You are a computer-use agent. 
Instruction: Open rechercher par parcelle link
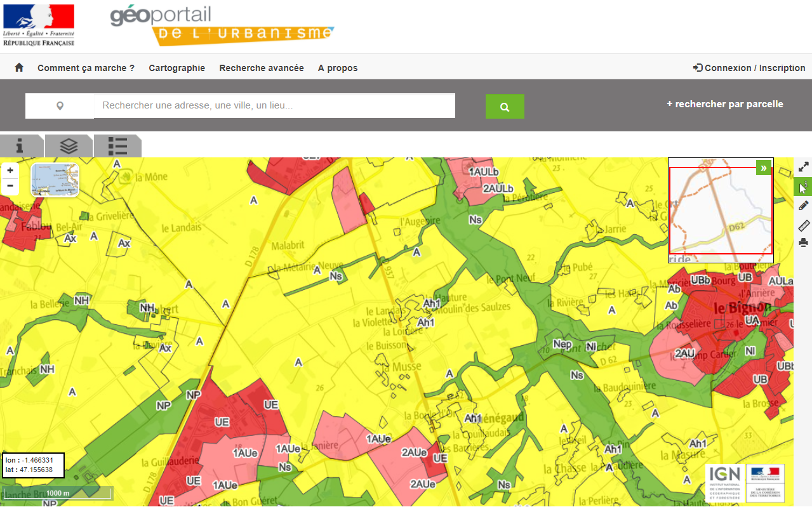pos(724,104)
